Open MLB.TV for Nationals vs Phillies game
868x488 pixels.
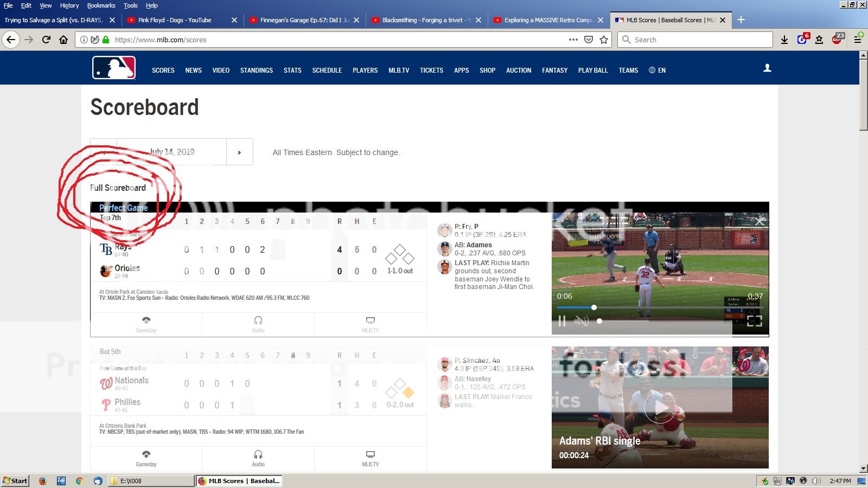tap(371, 458)
